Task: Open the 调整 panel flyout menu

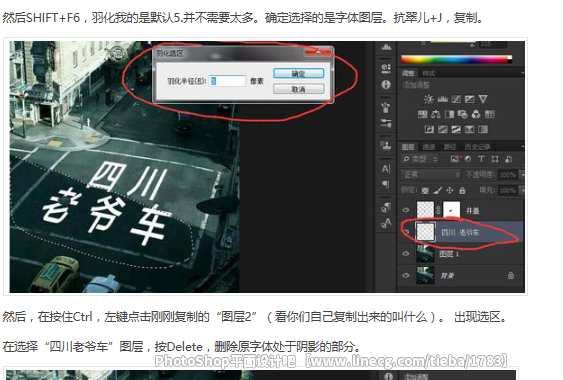Action: 522,73
